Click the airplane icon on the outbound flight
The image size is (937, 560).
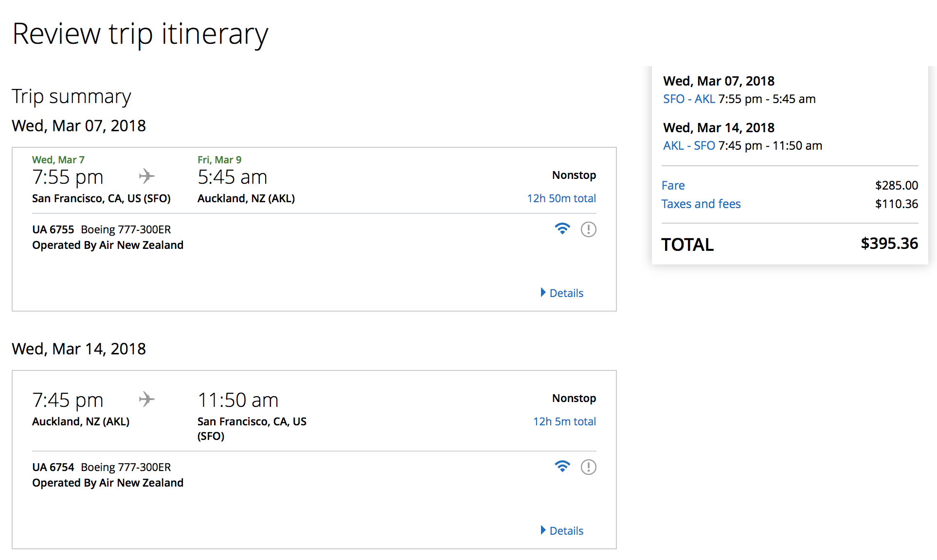tap(146, 176)
